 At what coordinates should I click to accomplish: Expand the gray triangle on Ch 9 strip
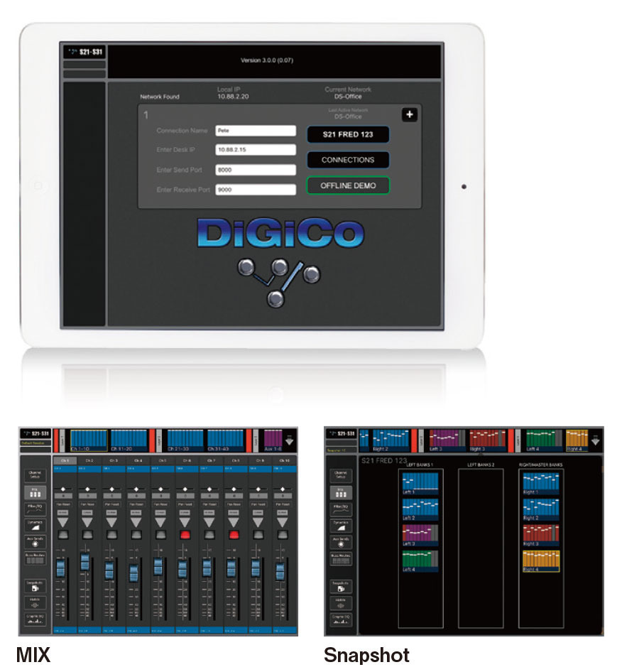point(258,522)
